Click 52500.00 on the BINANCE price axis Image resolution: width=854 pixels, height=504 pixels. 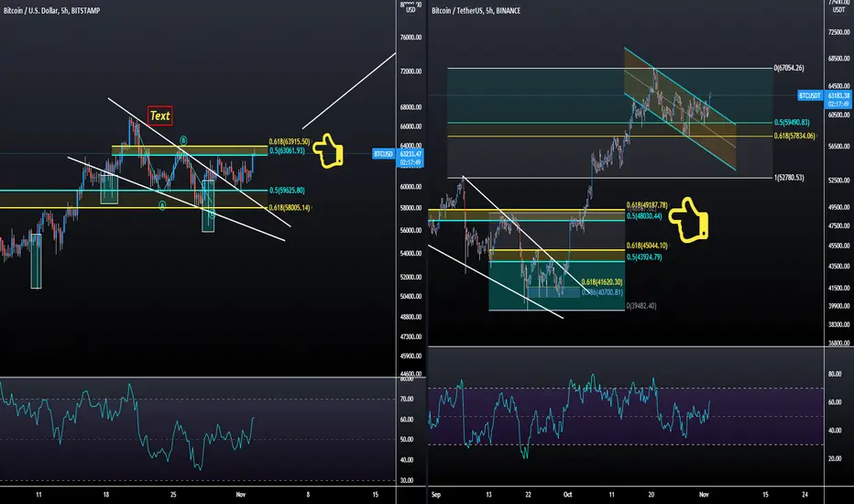click(x=839, y=180)
